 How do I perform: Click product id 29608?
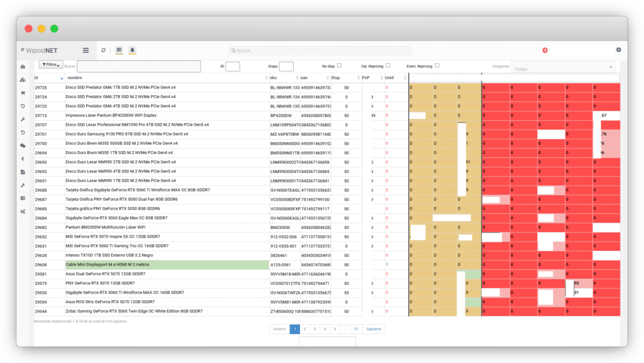click(x=41, y=265)
